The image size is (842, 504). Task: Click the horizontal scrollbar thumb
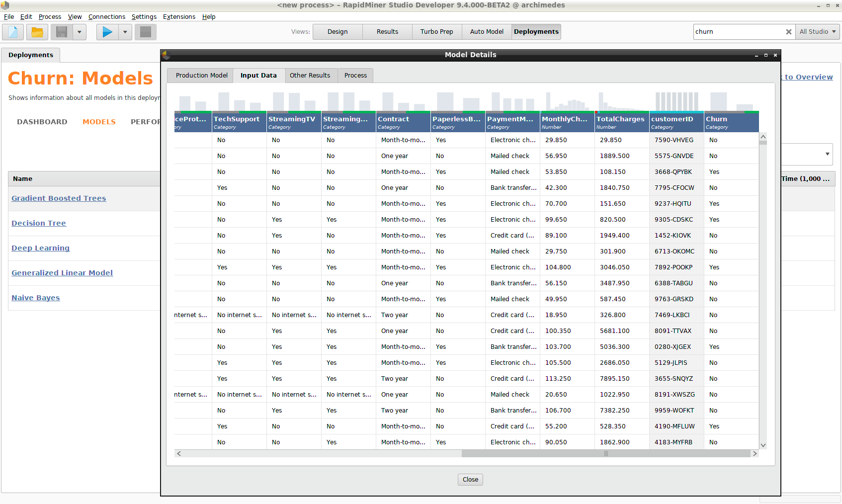pyautogui.click(x=606, y=453)
